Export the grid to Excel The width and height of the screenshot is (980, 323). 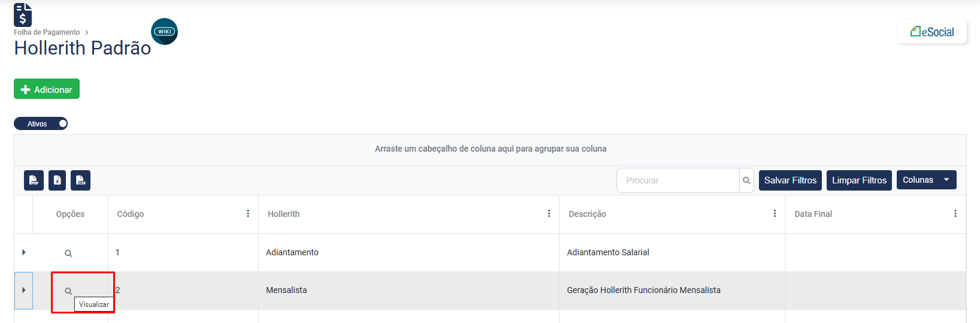[x=57, y=180]
